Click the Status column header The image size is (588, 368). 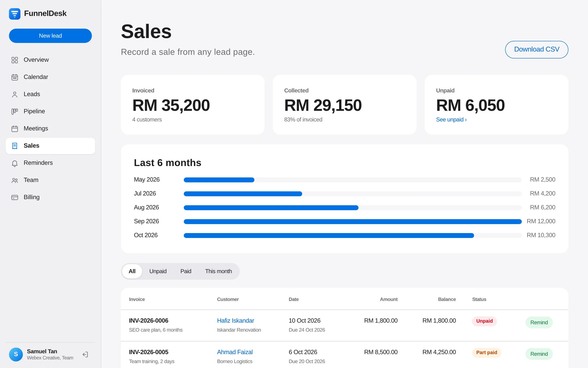(479, 299)
